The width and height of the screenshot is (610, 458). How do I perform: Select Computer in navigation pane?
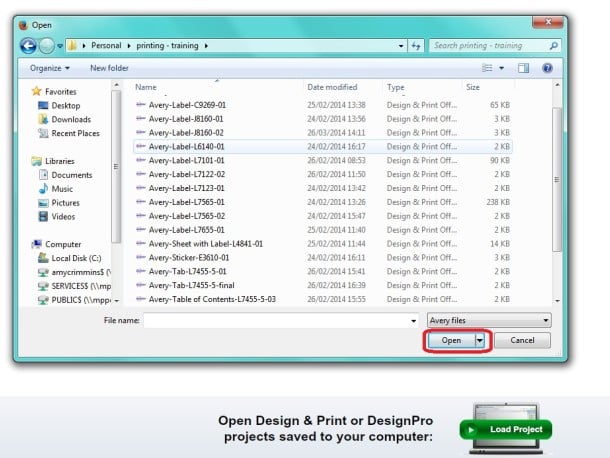click(57, 244)
